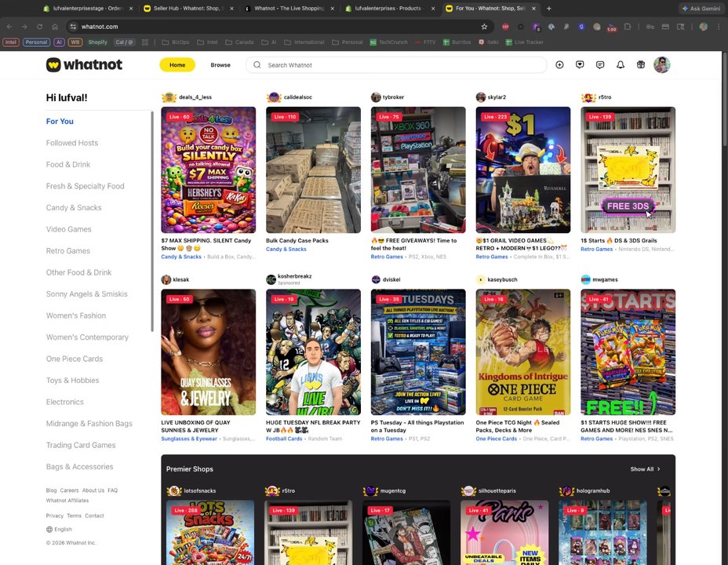Click the sidebar category scrollbar
The width and height of the screenshot is (728, 565).
point(152,221)
